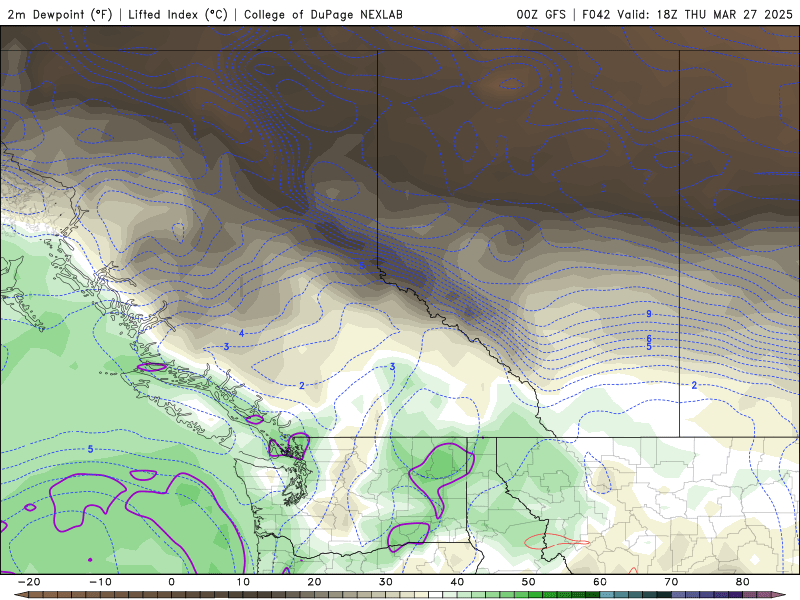800x600 pixels.
Task: Click the '60' colorbar scale label
Action: click(600, 582)
